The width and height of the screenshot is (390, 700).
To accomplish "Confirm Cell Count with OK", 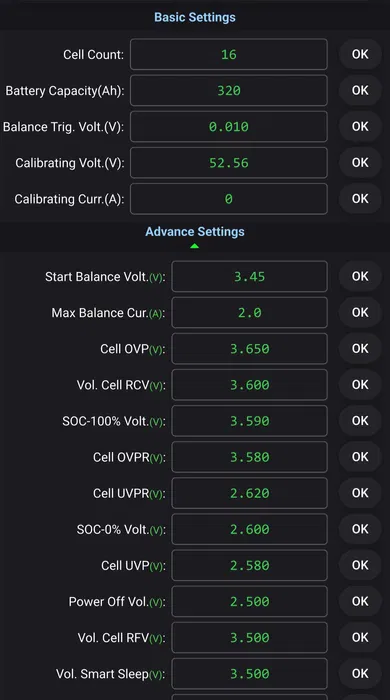I will [x=360, y=54].
